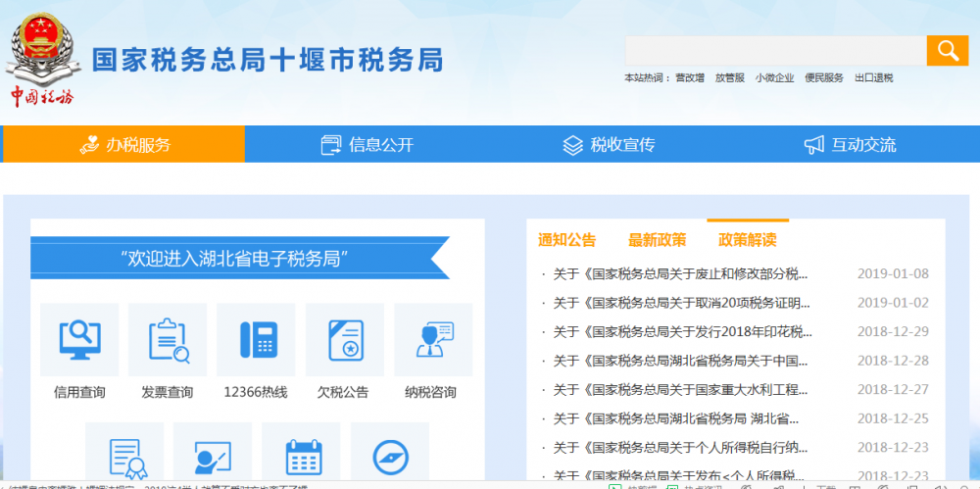980x489 pixels.
Task: Switch to the 最新政策 tab
Action: (657, 239)
